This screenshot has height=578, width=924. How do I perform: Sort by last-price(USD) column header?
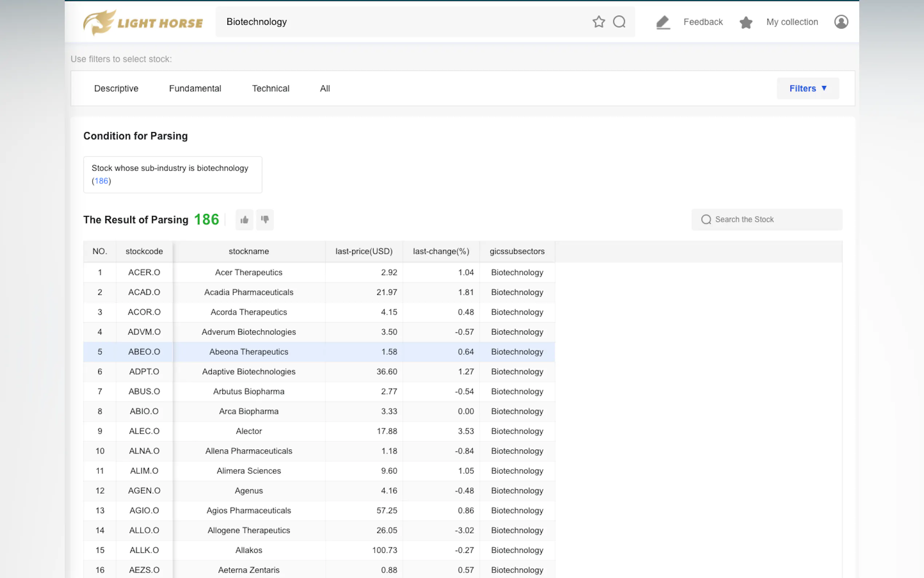click(x=364, y=251)
